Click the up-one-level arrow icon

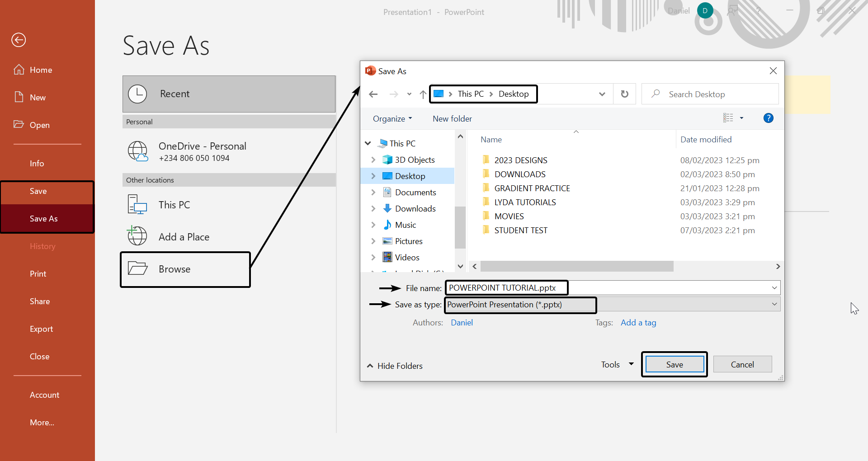(423, 94)
